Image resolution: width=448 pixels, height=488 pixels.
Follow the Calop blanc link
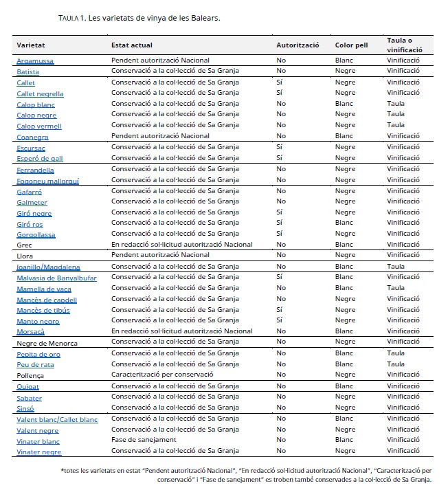pos(36,104)
